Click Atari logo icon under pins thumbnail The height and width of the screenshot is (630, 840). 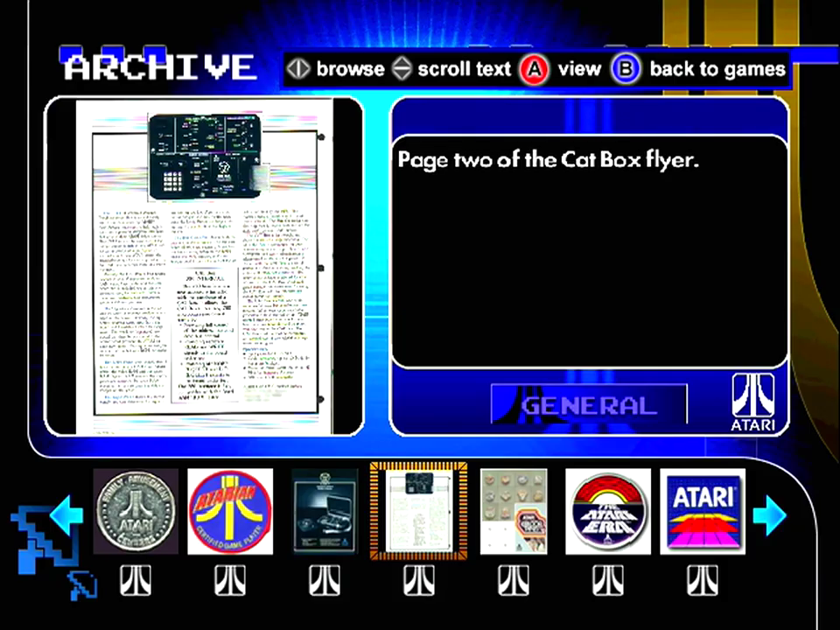(x=514, y=580)
